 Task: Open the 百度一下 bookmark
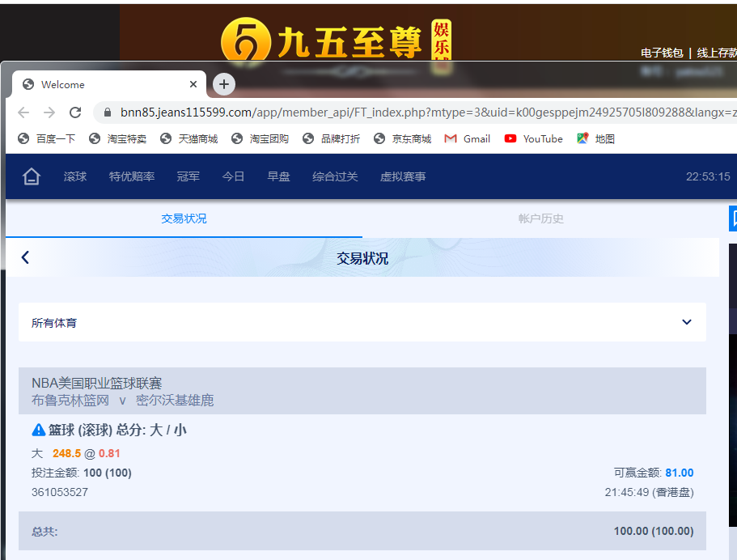click(x=47, y=138)
